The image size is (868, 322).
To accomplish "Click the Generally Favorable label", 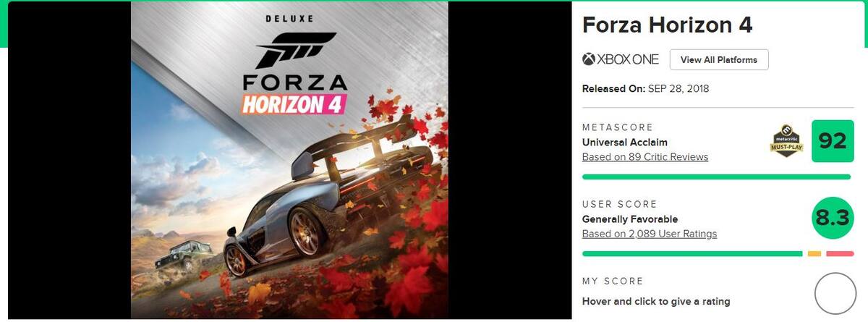I will pos(630,219).
